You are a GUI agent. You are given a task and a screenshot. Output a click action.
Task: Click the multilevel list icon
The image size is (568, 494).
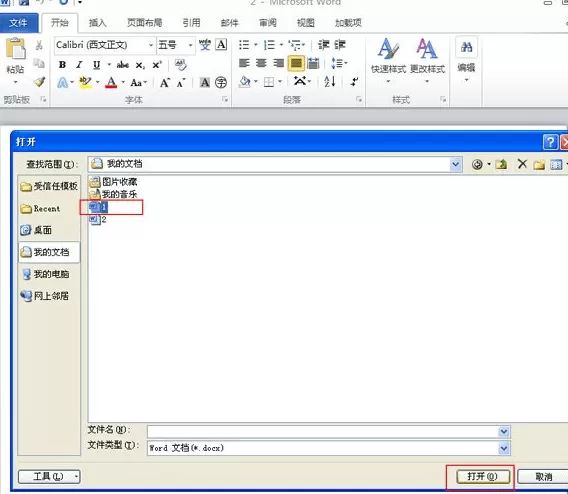[295, 45]
